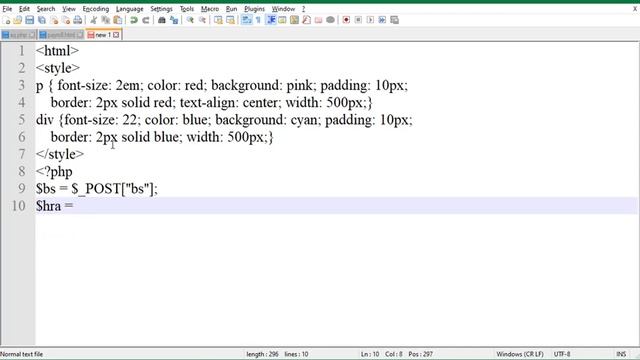Close the new 1 tab
This screenshot has width=640, height=360.
(116, 35)
